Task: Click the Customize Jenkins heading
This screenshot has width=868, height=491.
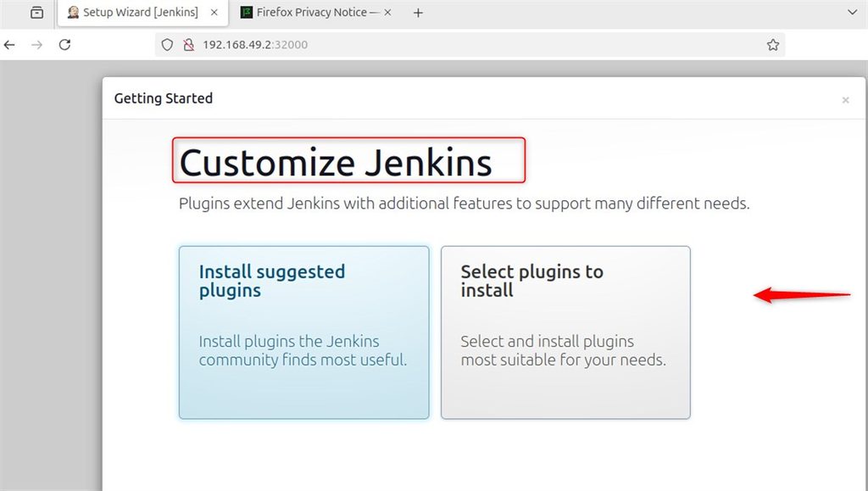Action: point(336,163)
